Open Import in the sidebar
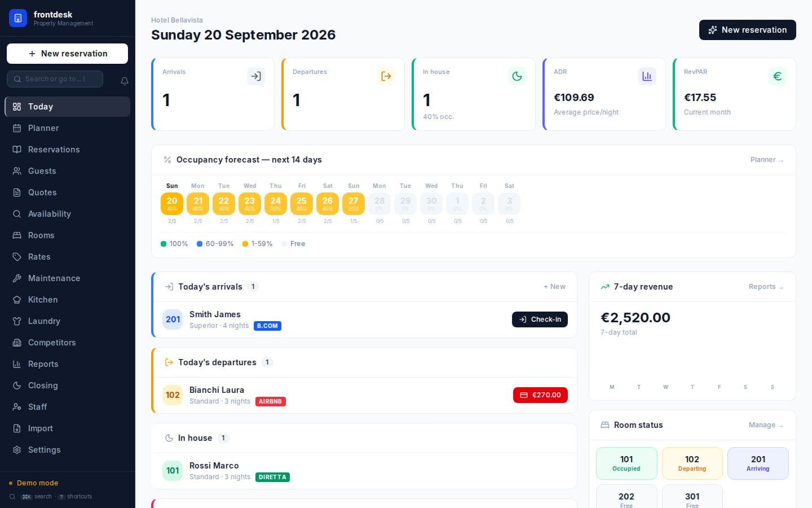 pyautogui.click(x=67, y=428)
